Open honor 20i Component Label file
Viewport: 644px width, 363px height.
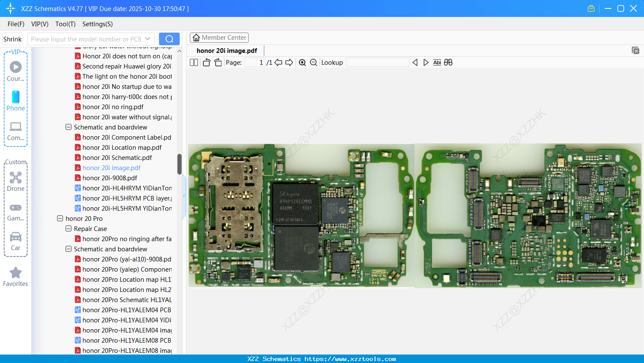(x=123, y=137)
